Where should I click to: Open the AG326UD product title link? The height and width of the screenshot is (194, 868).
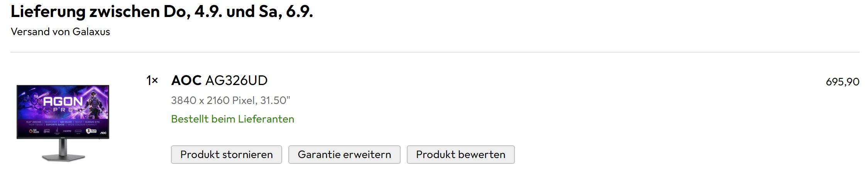(236, 80)
